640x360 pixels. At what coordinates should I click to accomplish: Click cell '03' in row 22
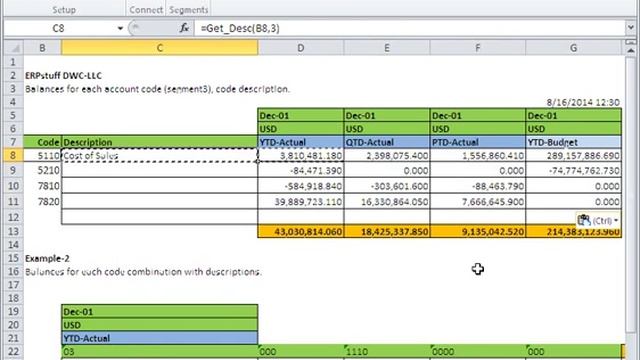point(160,351)
